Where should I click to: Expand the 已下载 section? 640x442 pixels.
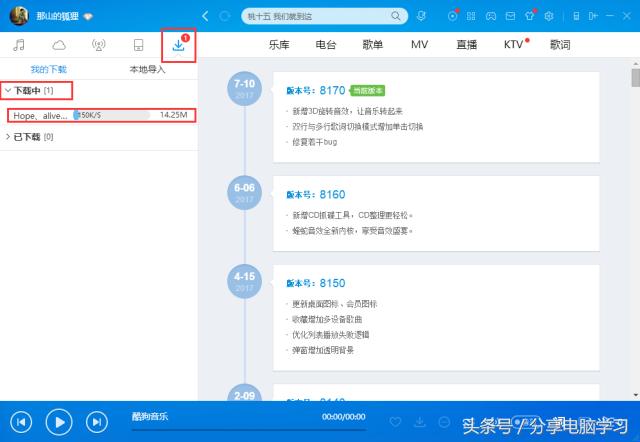[x=8, y=136]
